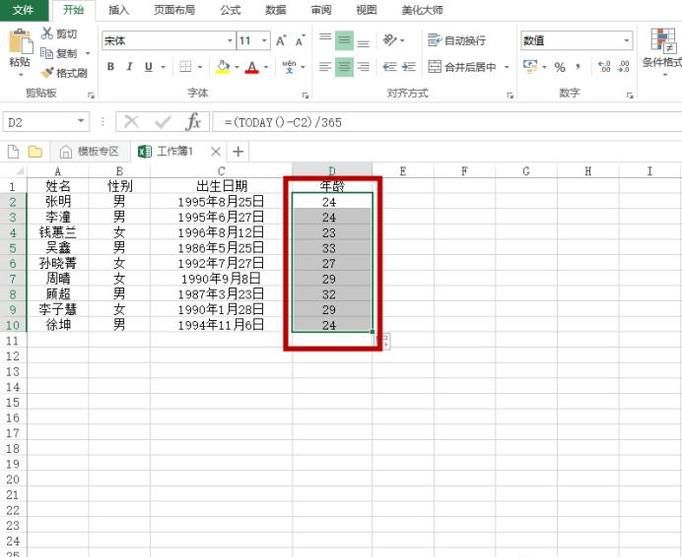Open the merge and center dropdown arrow

507,67
